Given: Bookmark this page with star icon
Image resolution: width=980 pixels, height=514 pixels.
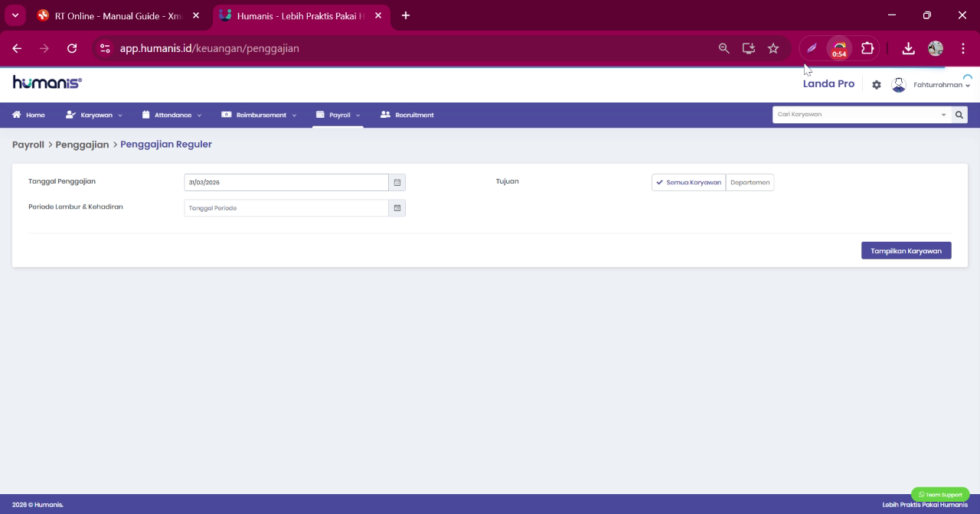Looking at the screenshot, I should 773,48.
